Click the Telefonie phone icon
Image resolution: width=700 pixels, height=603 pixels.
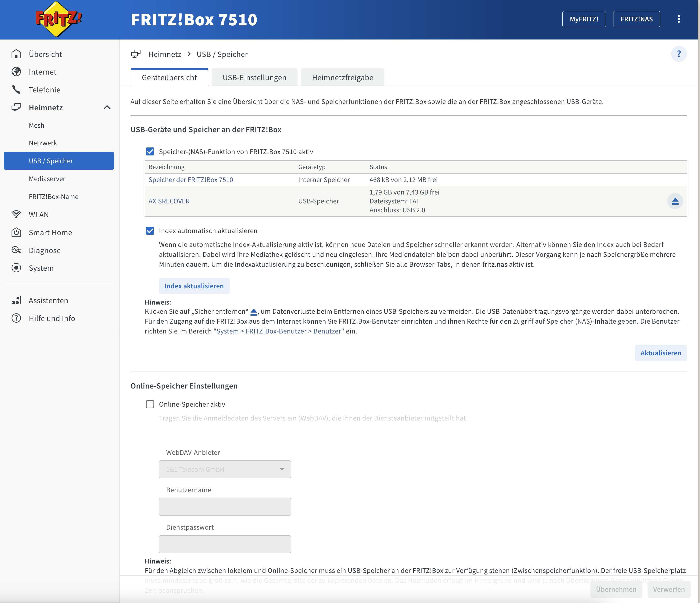pos(16,90)
